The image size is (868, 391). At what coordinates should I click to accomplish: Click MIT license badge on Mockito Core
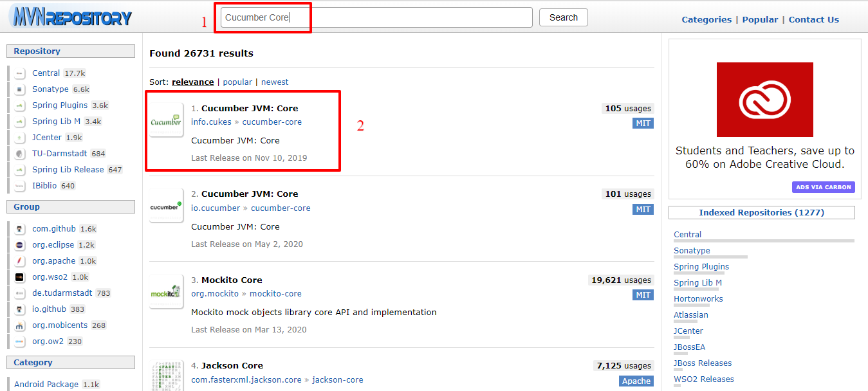click(643, 295)
